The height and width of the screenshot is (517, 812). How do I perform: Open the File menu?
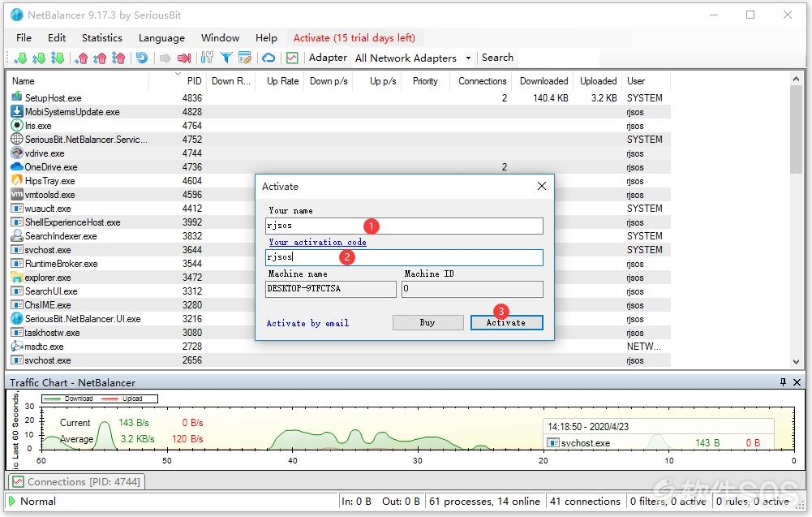(24, 38)
